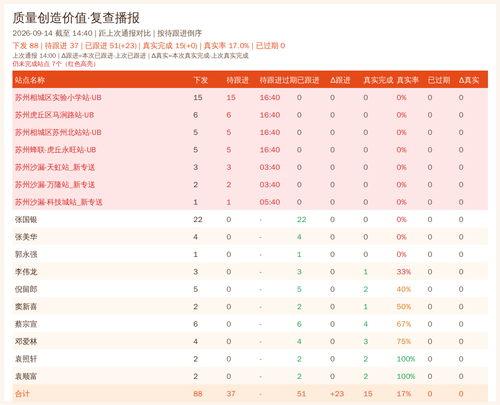
Task: Click the name 李伟龙
Action: (x=26, y=272)
